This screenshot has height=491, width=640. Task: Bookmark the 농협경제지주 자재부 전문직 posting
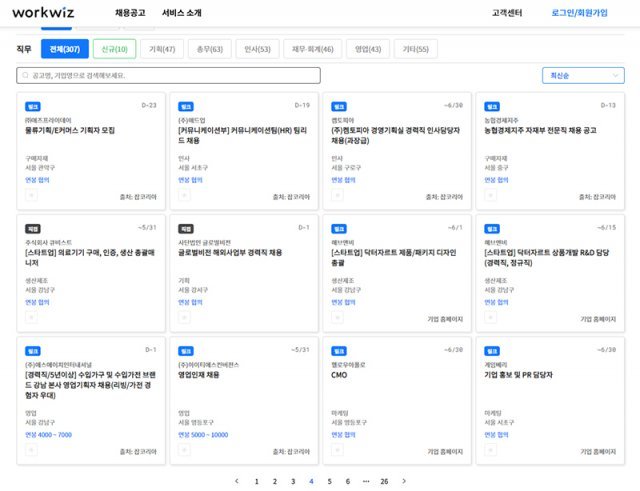[490, 195]
